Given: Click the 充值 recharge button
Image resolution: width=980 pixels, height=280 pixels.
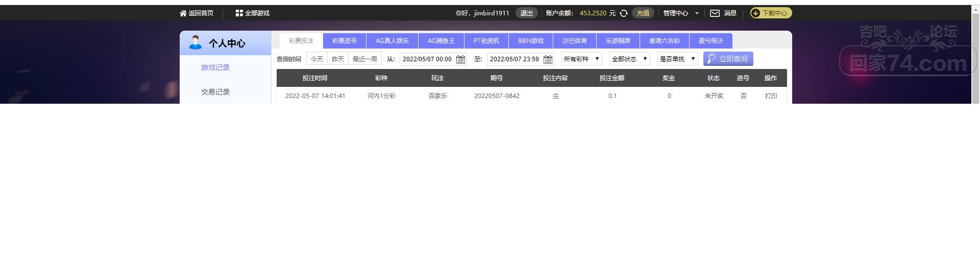Looking at the screenshot, I should click(x=643, y=13).
